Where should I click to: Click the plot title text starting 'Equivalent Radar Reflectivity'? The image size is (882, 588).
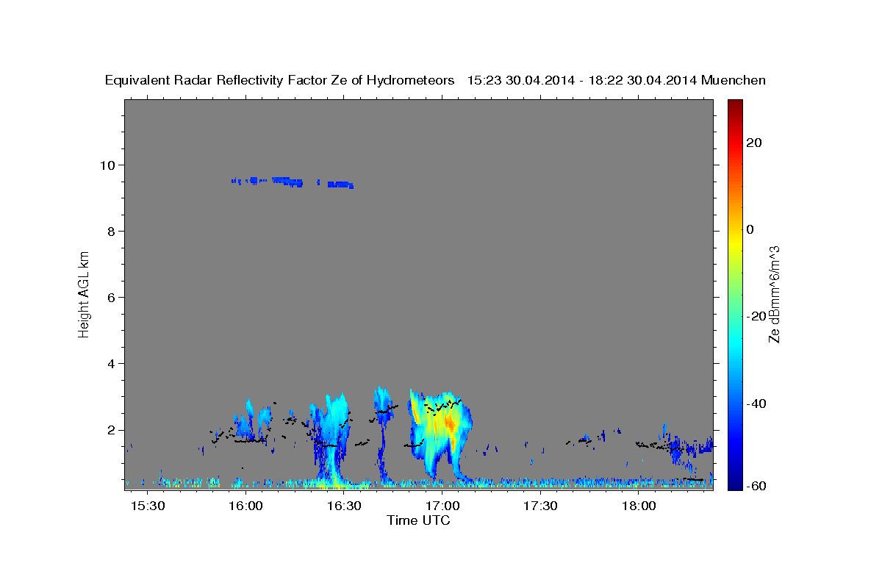coord(435,80)
